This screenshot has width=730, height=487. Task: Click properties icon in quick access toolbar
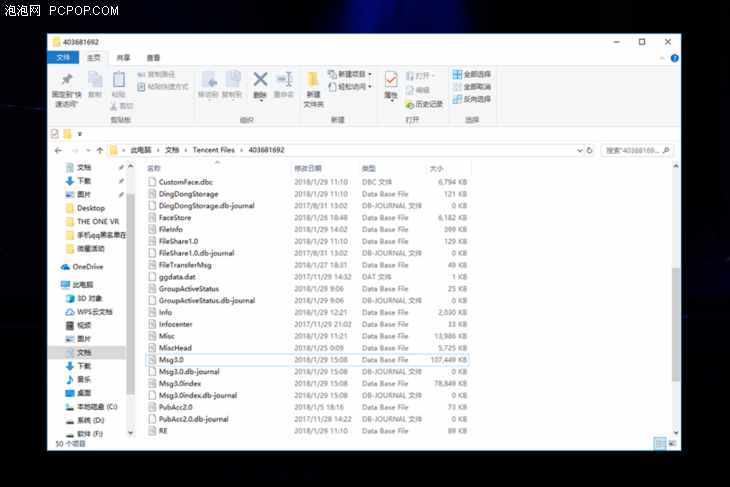(55, 134)
